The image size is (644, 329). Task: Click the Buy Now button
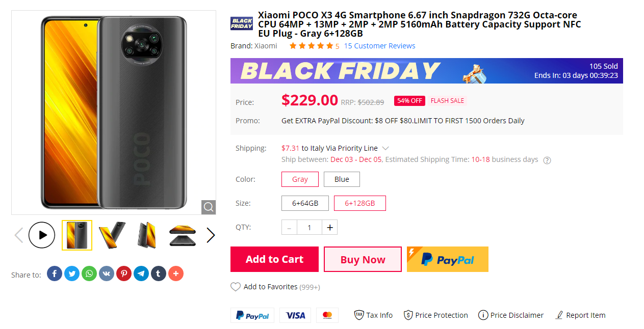pos(363,259)
